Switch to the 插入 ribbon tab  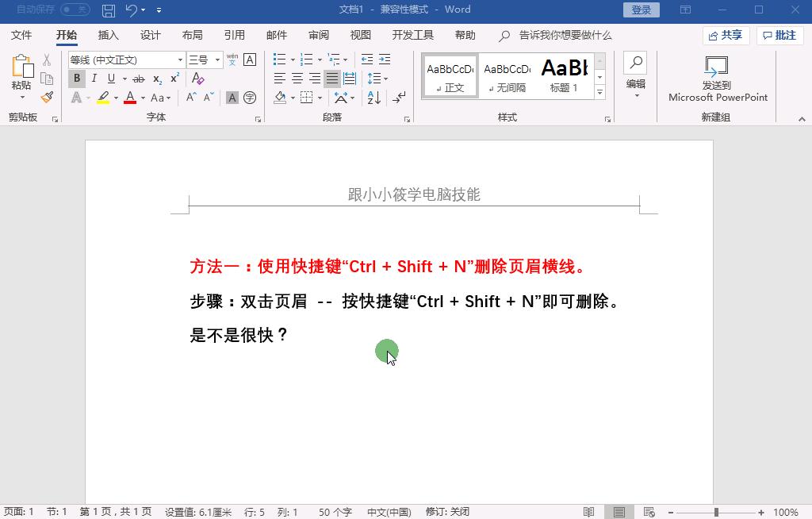[x=107, y=35]
